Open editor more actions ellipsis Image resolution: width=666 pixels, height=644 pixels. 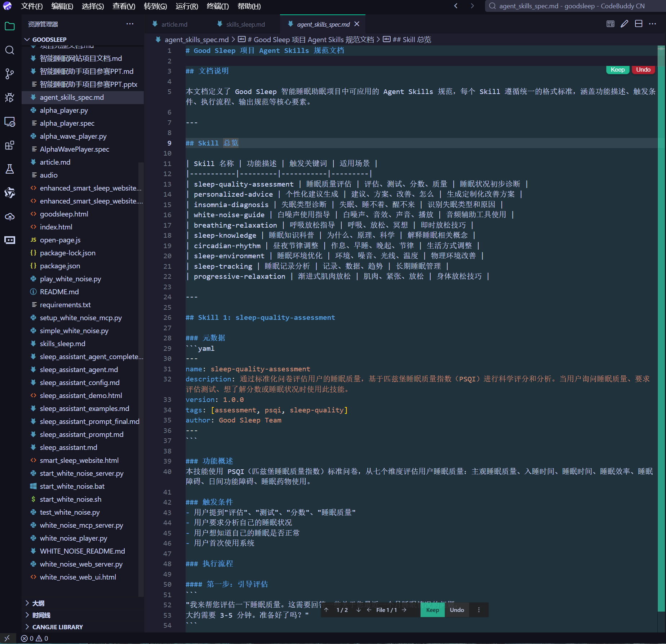click(x=652, y=24)
